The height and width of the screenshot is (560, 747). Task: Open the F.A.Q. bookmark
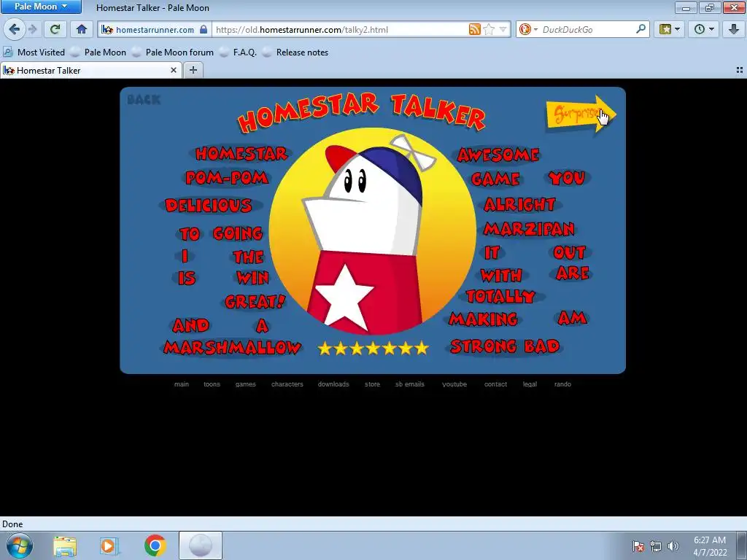click(239, 52)
